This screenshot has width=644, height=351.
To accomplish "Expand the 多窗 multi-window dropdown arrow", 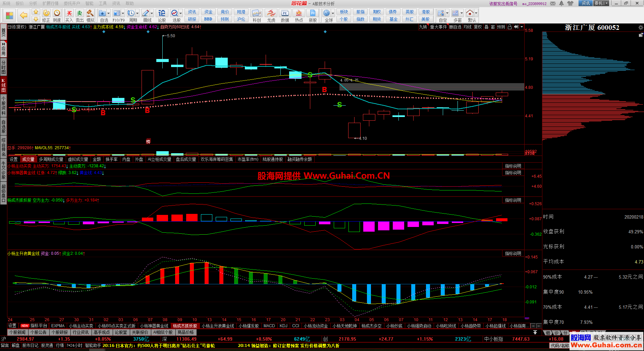I will point(462,13).
